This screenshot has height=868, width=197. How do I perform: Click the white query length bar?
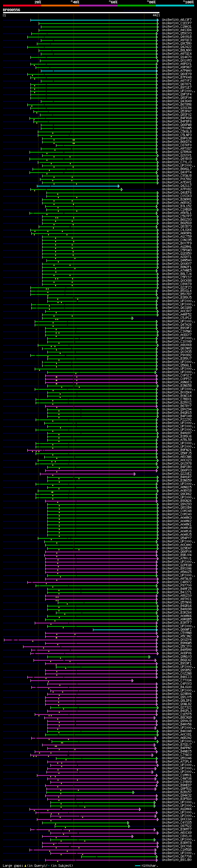(x=81, y=12)
